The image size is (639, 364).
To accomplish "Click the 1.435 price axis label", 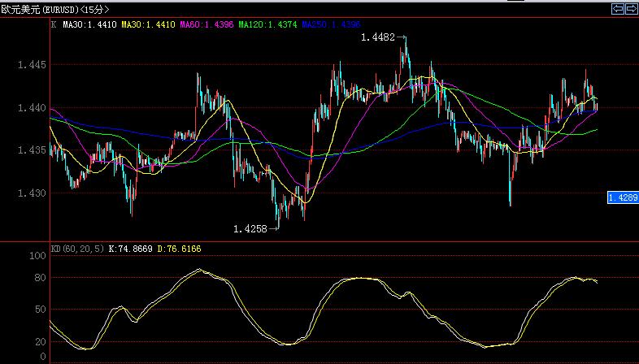I will 32,150.
